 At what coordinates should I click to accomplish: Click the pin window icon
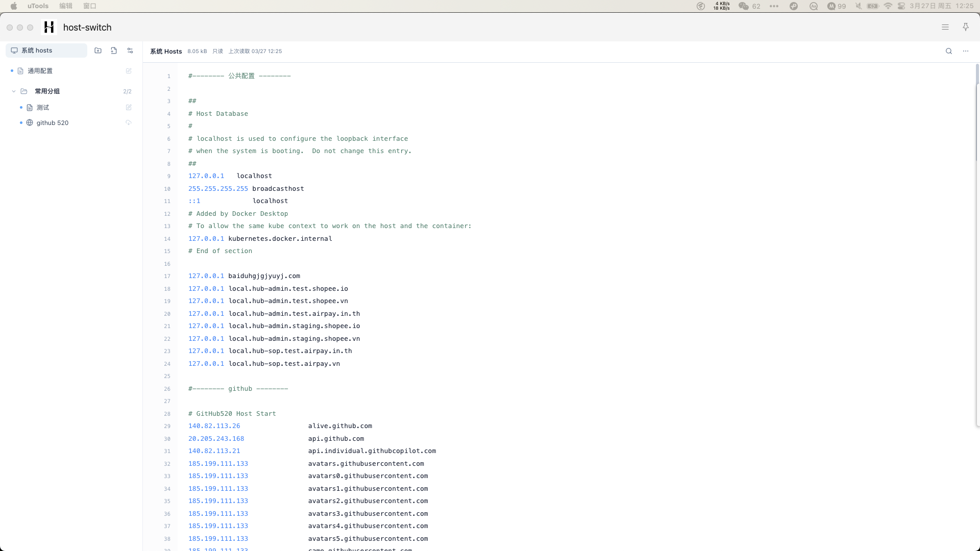pos(966,27)
